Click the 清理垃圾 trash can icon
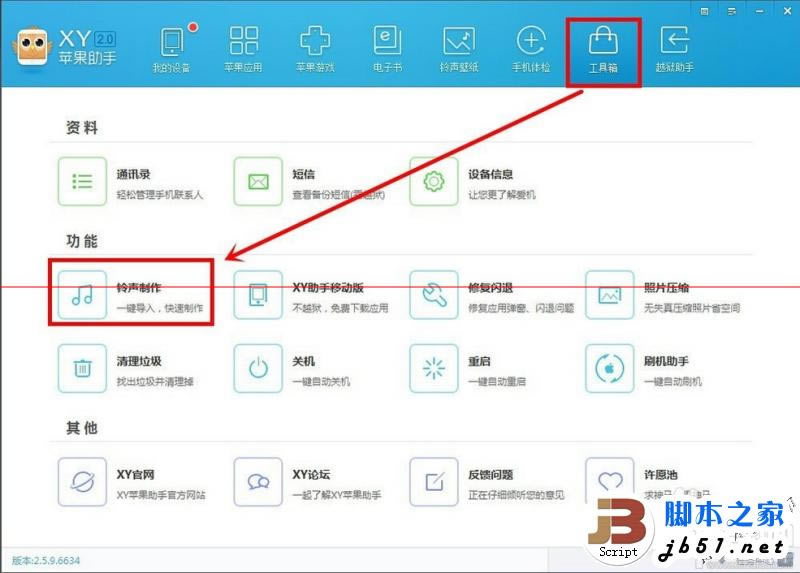Image resolution: width=800 pixels, height=573 pixels. 82,369
